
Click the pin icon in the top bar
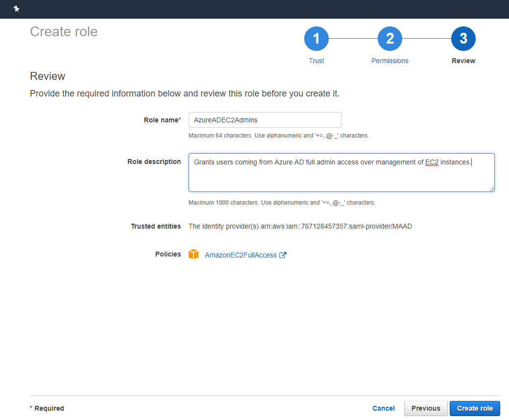[17, 9]
